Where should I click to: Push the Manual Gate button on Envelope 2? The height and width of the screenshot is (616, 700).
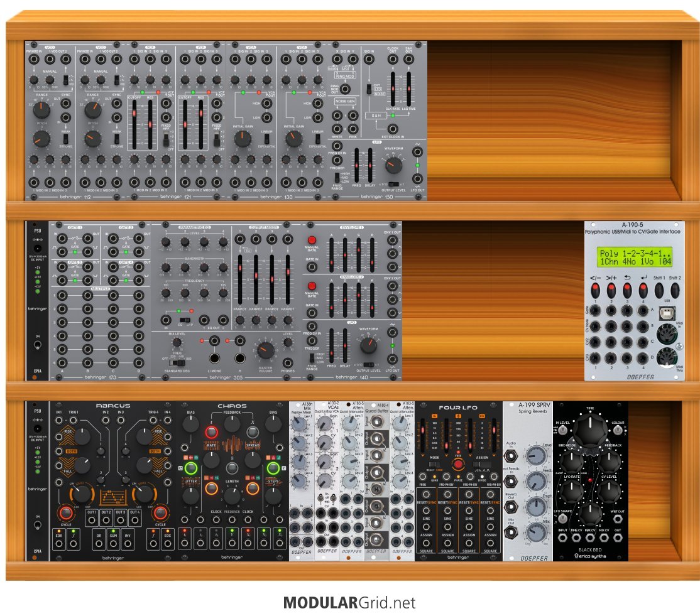[x=312, y=286]
